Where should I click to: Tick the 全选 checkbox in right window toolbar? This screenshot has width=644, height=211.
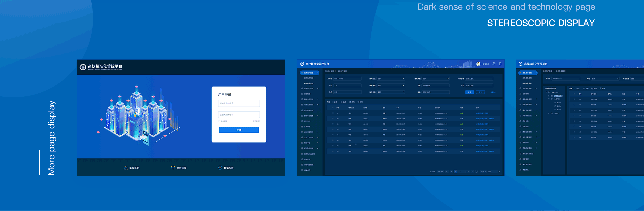(x=574, y=88)
